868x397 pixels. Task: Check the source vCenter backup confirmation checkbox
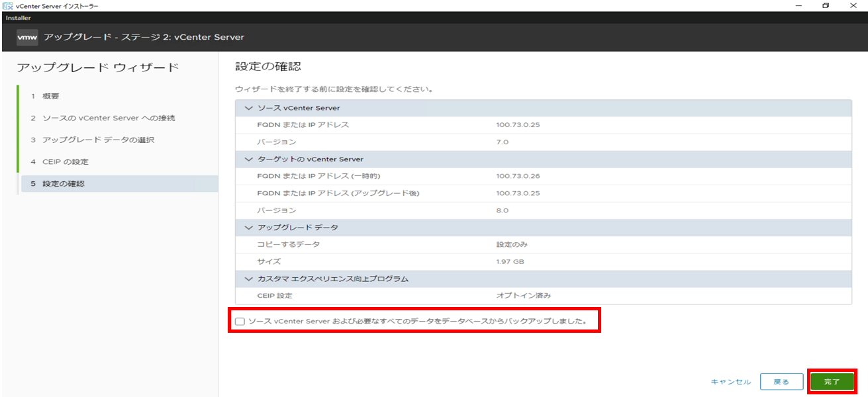pyautogui.click(x=240, y=322)
